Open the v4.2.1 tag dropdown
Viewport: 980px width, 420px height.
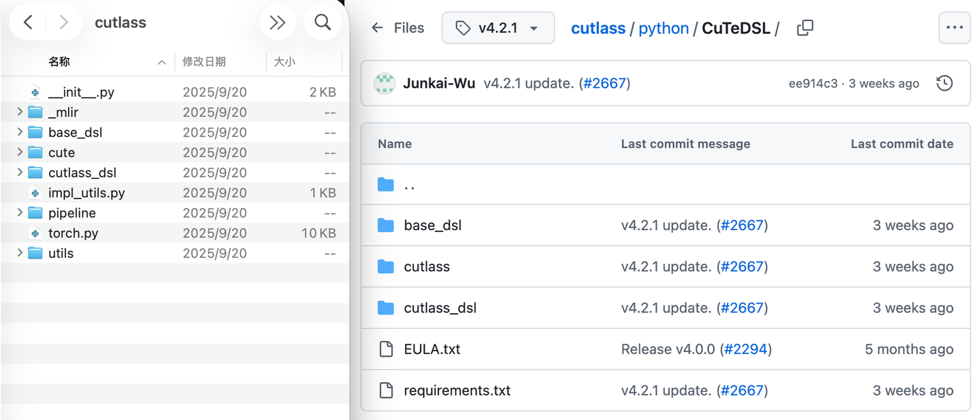pos(498,28)
